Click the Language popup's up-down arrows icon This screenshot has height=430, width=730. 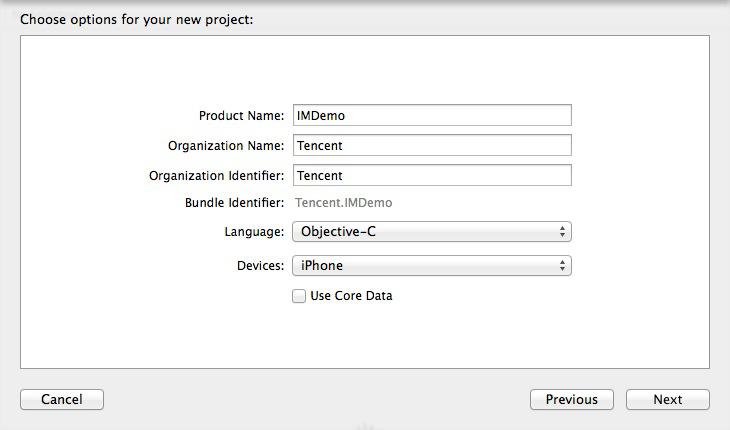pyautogui.click(x=563, y=232)
